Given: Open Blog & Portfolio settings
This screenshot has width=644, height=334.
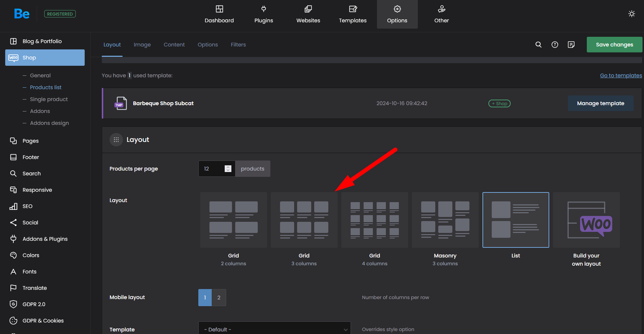Looking at the screenshot, I should [45, 41].
